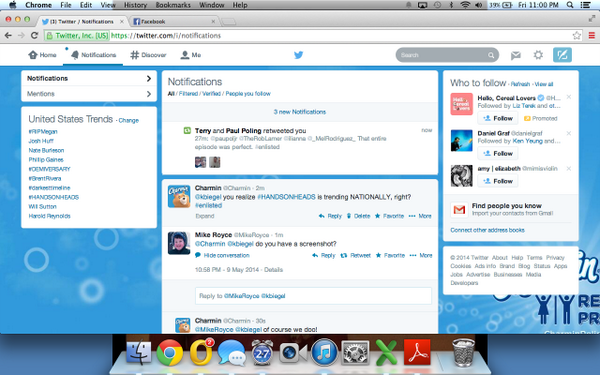600x375 pixels.
Task: View all Who to follow suggestions
Action: tap(544, 85)
